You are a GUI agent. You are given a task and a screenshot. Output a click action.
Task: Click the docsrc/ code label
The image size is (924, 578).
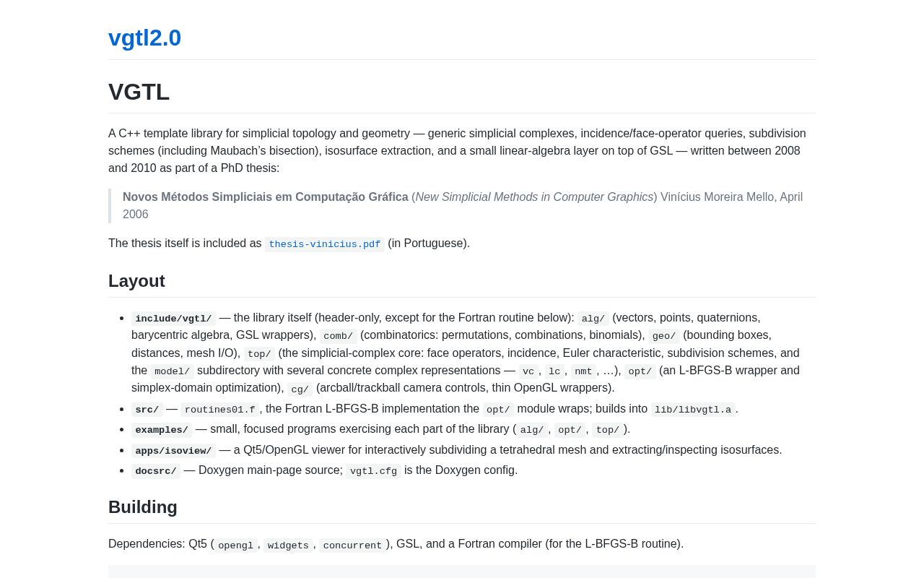point(156,471)
